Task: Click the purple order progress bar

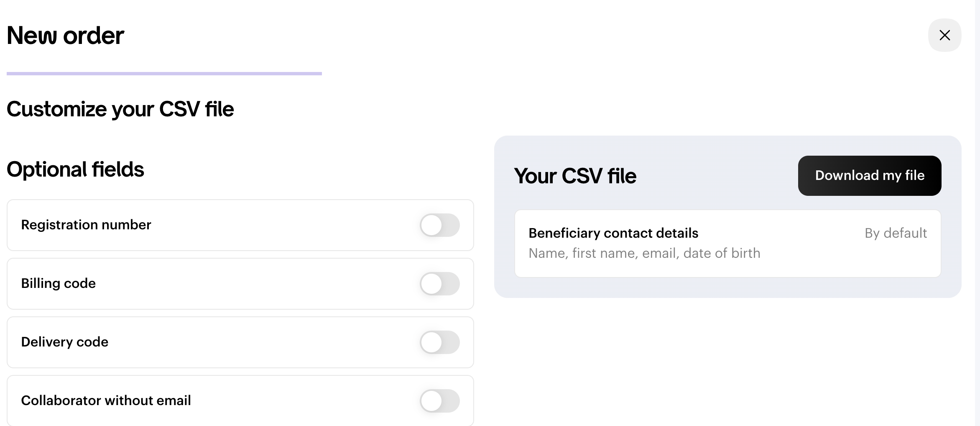Action: point(164,74)
